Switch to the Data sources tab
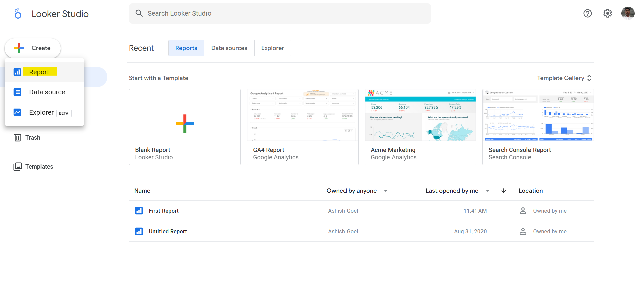 pyautogui.click(x=229, y=48)
